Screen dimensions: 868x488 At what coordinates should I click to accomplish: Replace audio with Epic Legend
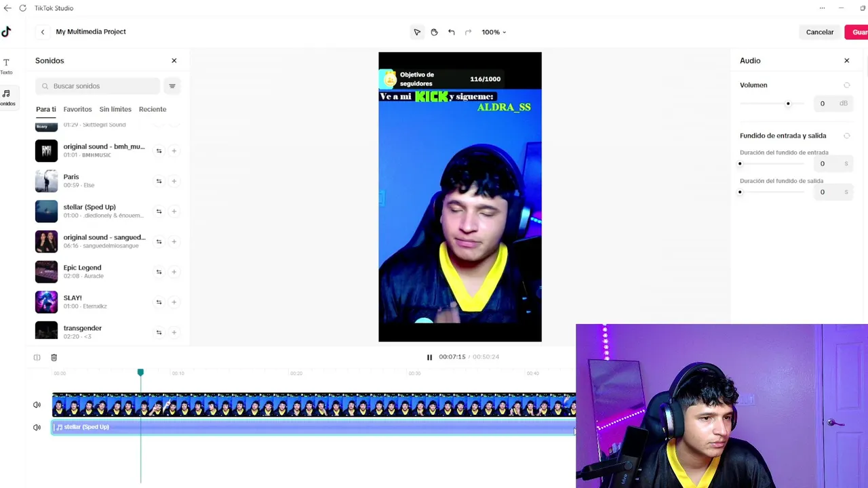click(159, 272)
